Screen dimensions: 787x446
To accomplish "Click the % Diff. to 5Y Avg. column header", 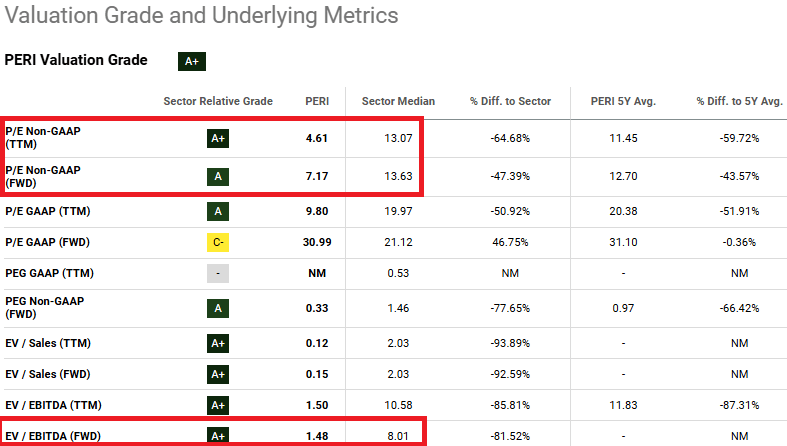I will (x=739, y=101).
